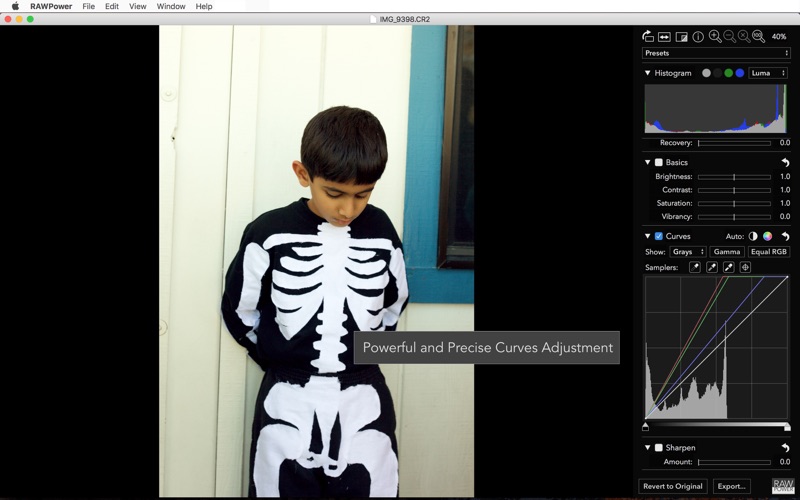
Task: Open the Window menu
Action: 171,6
